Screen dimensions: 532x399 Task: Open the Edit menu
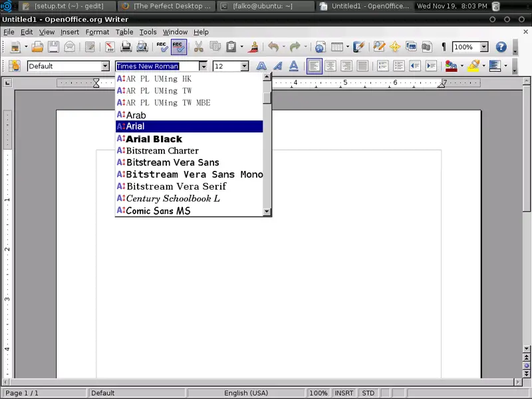pyautogui.click(x=27, y=32)
